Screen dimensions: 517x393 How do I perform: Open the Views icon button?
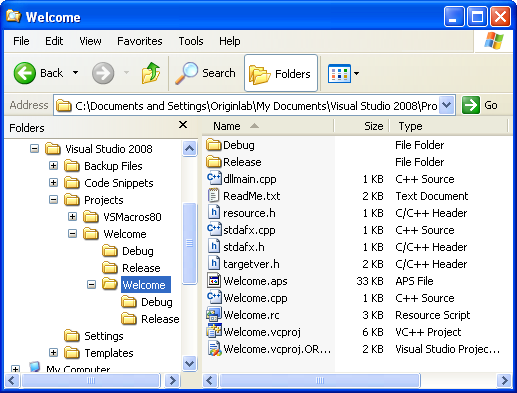339,73
